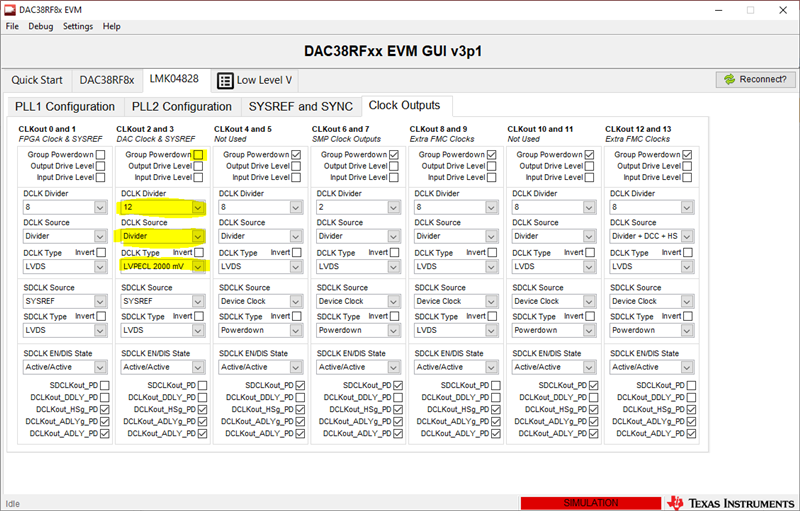Image resolution: width=800 pixels, height=511 pixels.
Task: Open DCLK Divider dropdown for CLKout 0 and 1
Action: pos(65,207)
